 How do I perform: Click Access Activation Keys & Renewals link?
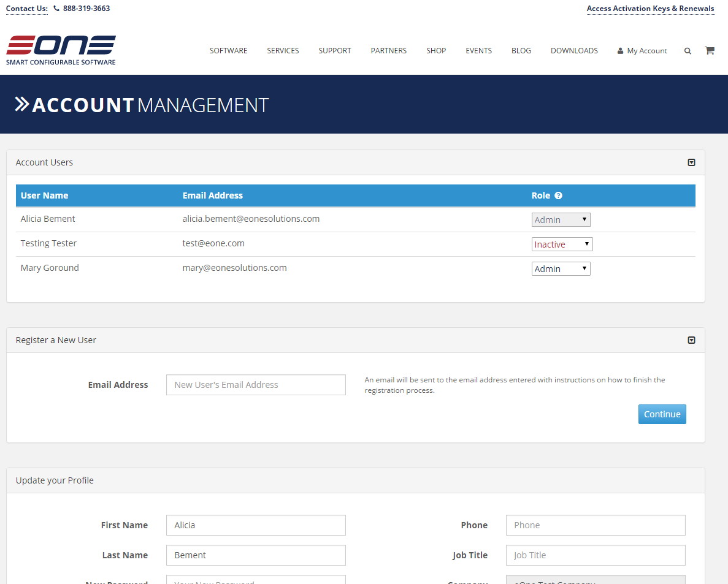[x=651, y=9]
